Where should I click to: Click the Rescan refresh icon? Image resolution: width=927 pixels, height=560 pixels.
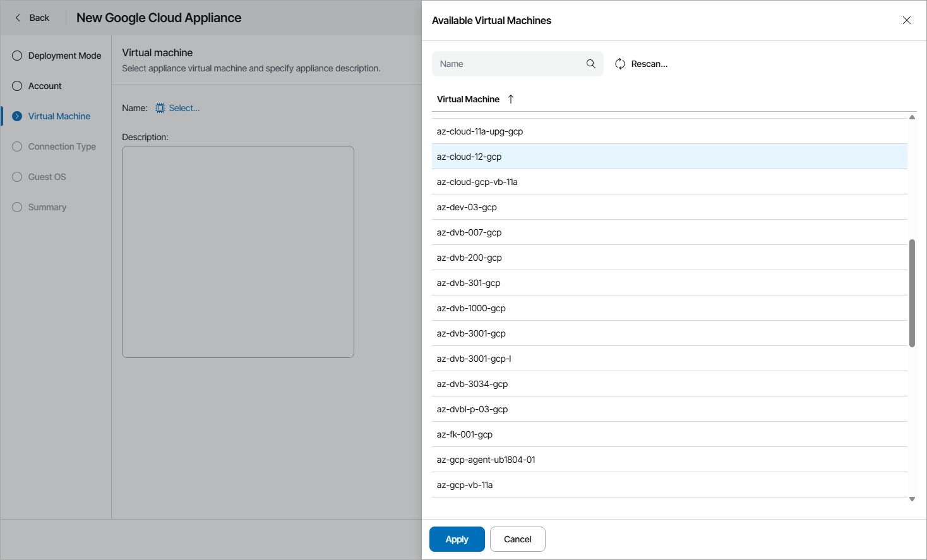619,63
